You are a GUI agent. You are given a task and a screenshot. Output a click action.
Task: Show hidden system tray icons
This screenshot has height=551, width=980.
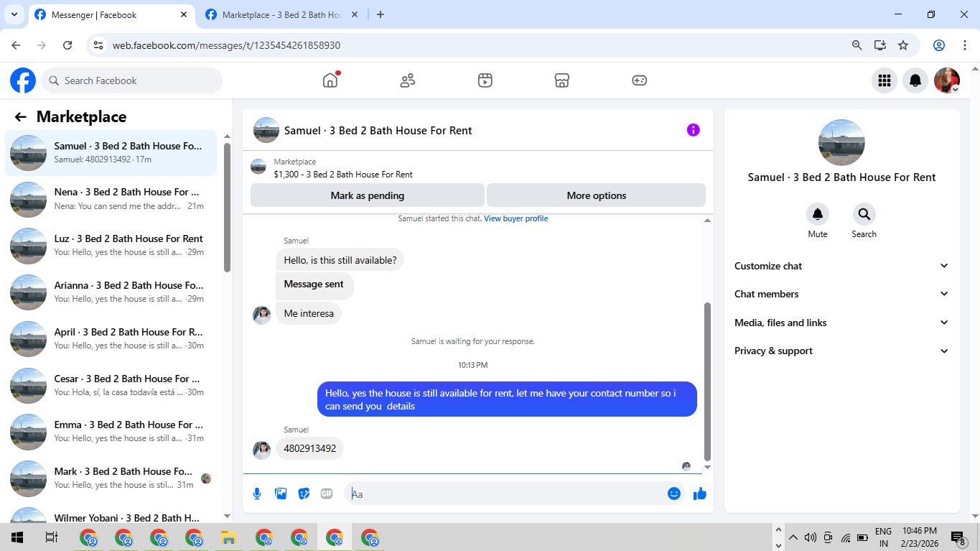793,537
